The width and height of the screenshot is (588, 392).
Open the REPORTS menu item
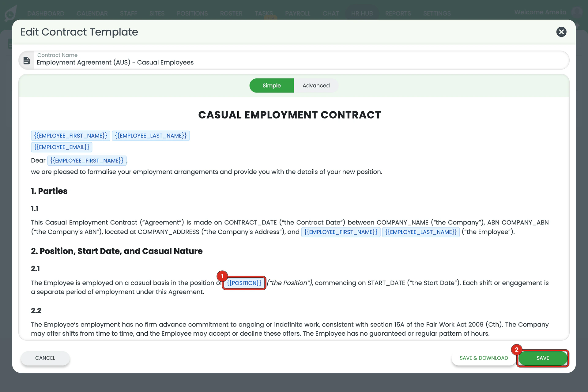pos(398,13)
